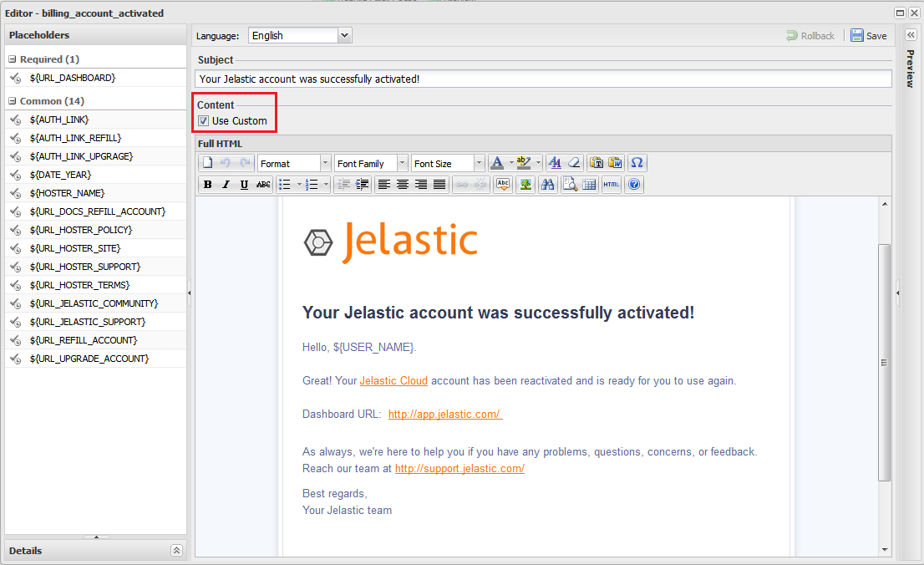
Task: Open the Language dropdown
Action: pos(345,35)
